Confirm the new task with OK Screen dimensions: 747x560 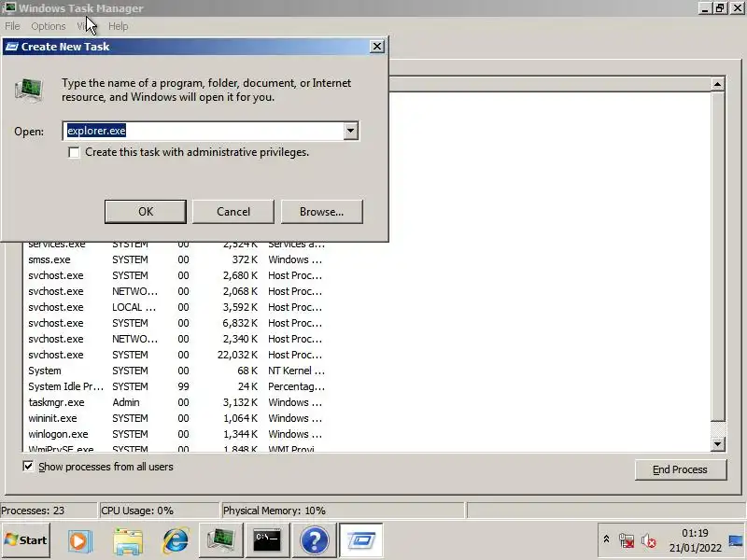pyautogui.click(x=146, y=212)
